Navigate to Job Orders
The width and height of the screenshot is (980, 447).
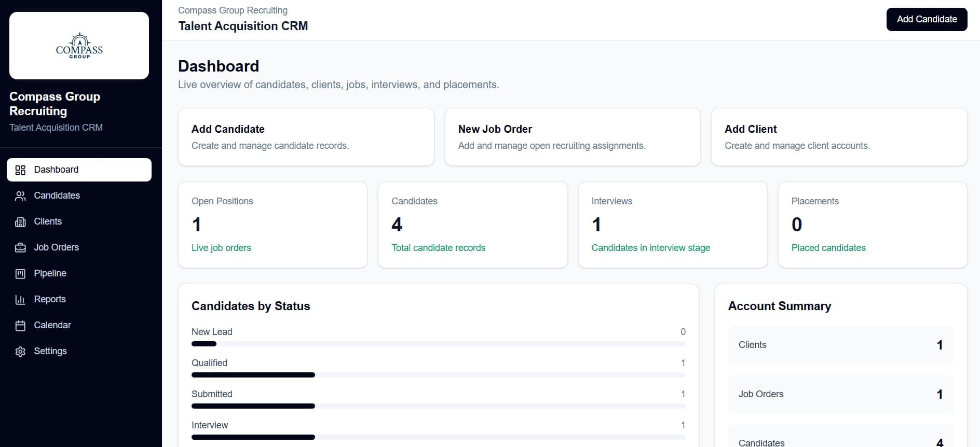79,247
